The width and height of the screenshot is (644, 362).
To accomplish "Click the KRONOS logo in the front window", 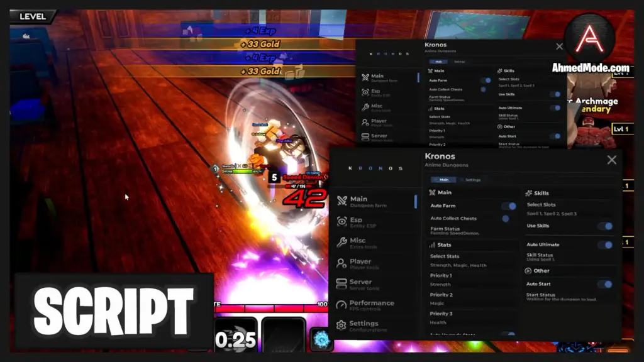I will tap(375, 168).
